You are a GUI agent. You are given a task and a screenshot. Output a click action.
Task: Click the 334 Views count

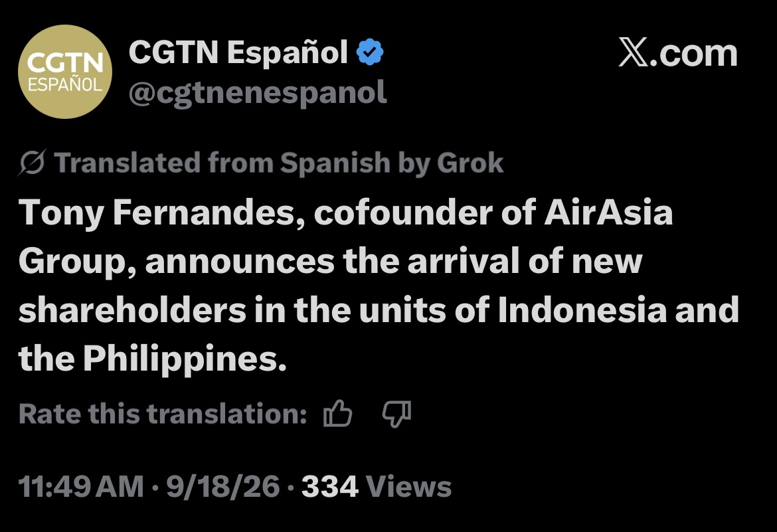(377, 486)
